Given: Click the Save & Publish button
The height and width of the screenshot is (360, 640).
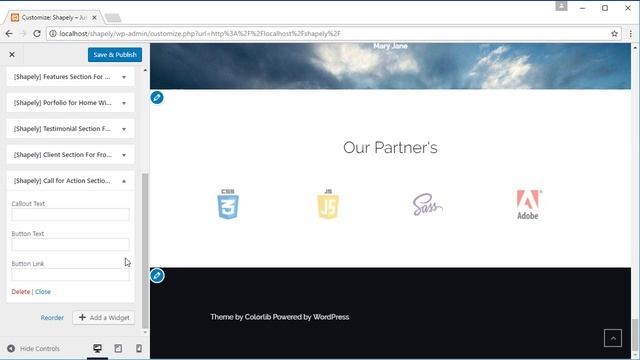Looking at the screenshot, I should (115, 55).
